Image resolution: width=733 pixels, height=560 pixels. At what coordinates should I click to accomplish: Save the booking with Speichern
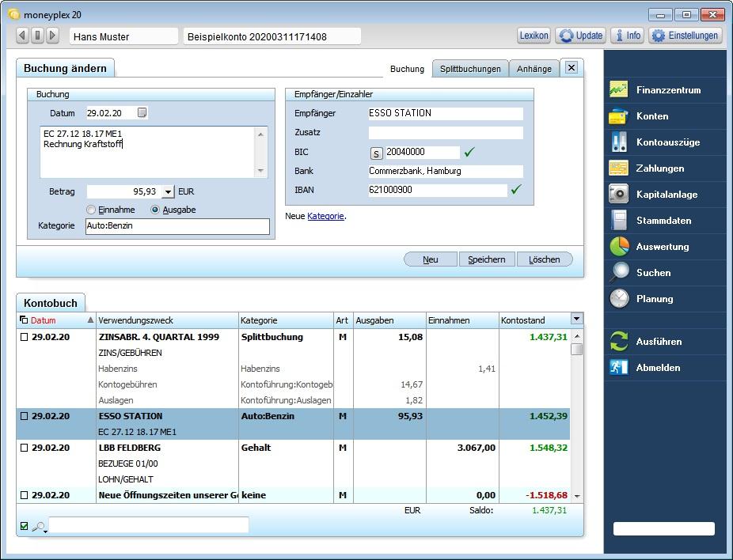click(488, 259)
